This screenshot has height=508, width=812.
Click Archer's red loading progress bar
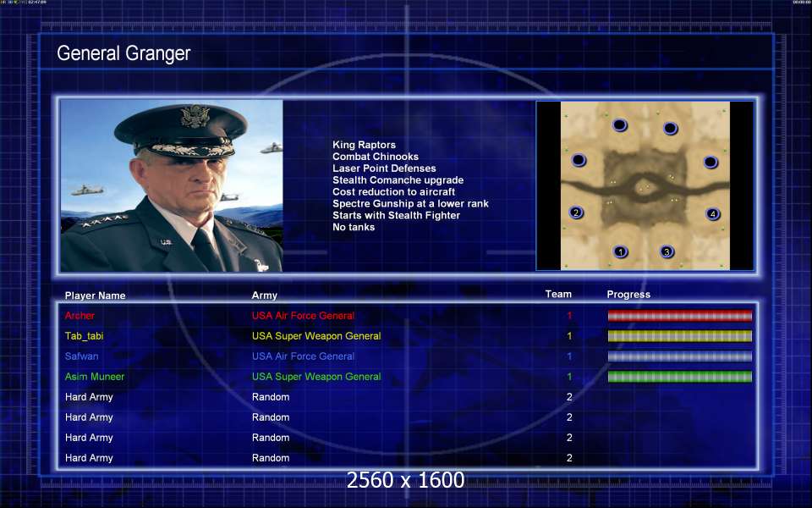(x=679, y=316)
